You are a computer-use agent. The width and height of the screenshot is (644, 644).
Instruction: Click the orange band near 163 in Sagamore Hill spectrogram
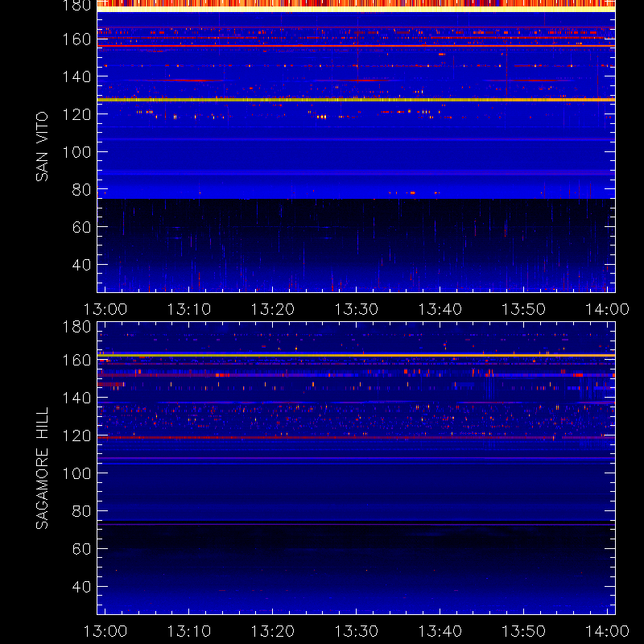[x=356, y=355]
